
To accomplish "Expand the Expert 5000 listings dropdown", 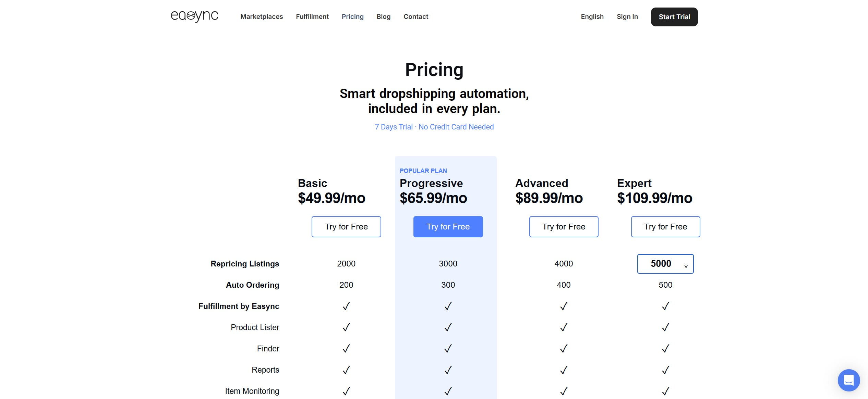I will (x=665, y=264).
